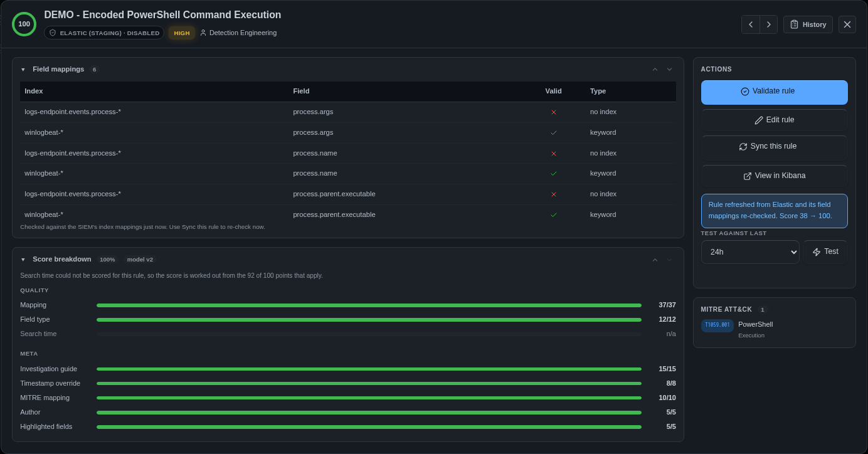The image size is (868, 454).
Task: Click the Mapping score progress bar
Action: [x=369, y=305]
